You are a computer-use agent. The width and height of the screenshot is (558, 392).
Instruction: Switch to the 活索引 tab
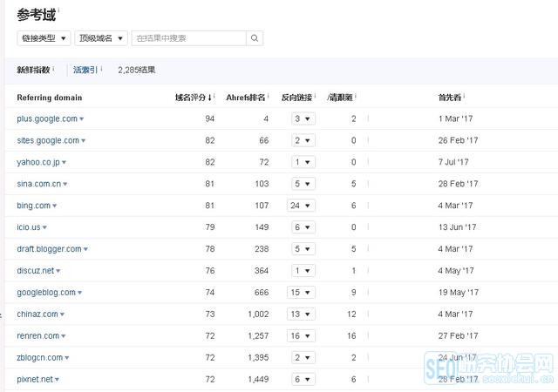[x=85, y=70]
